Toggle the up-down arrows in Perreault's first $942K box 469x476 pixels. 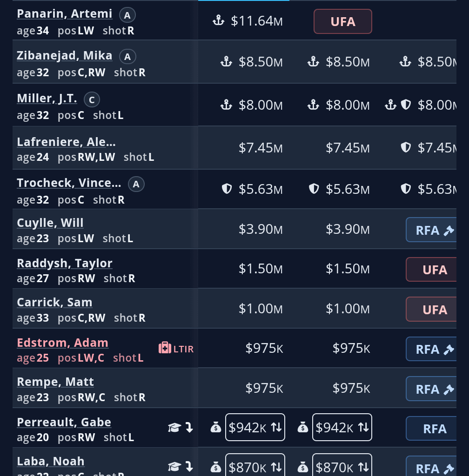(x=276, y=428)
